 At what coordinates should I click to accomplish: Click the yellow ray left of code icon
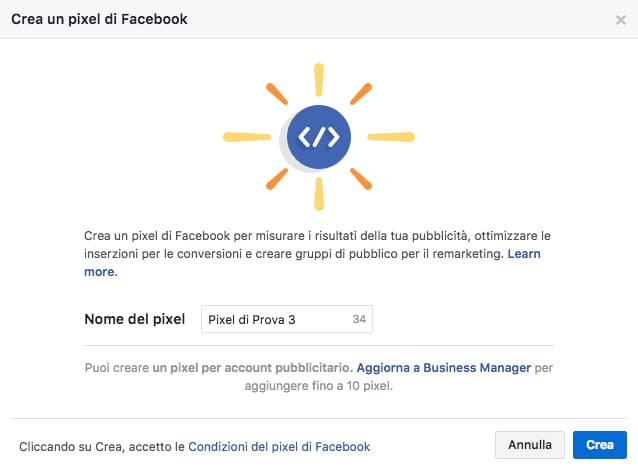(247, 137)
